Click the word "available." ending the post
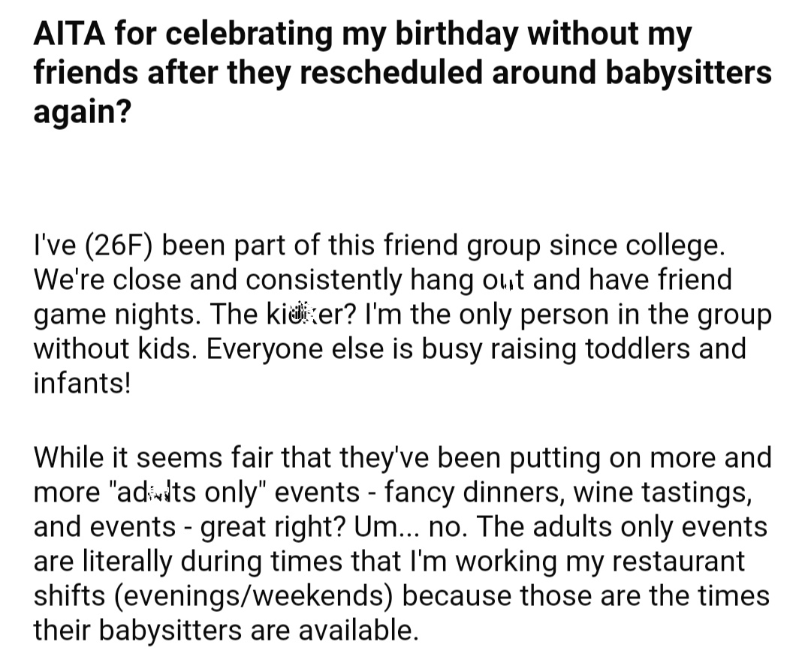This screenshot has width=811, height=672. click(x=358, y=631)
